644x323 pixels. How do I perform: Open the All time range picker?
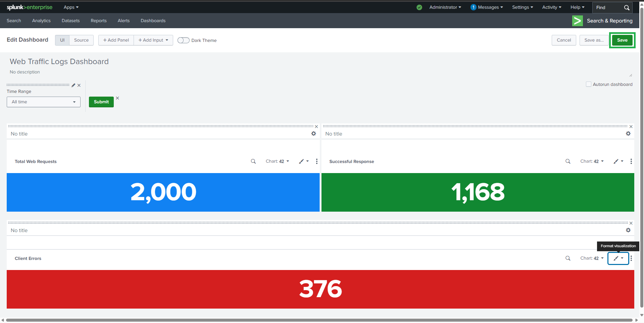point(44,102)
